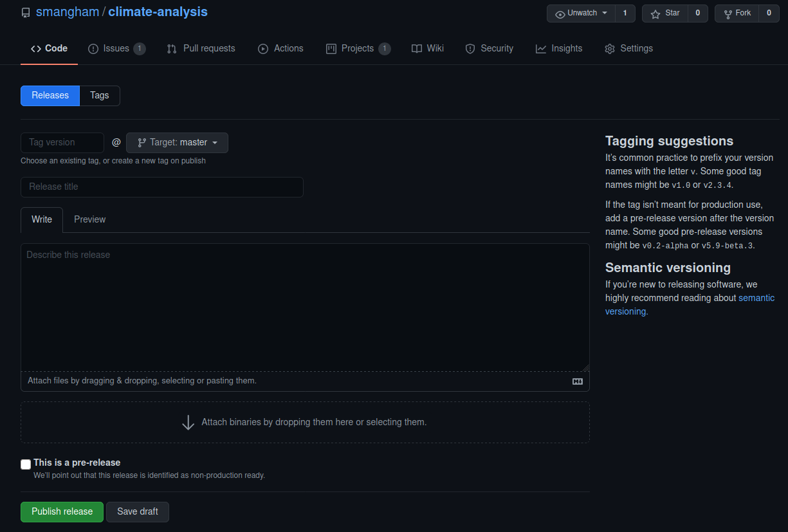Go to the Actions tab

point(280,49)
